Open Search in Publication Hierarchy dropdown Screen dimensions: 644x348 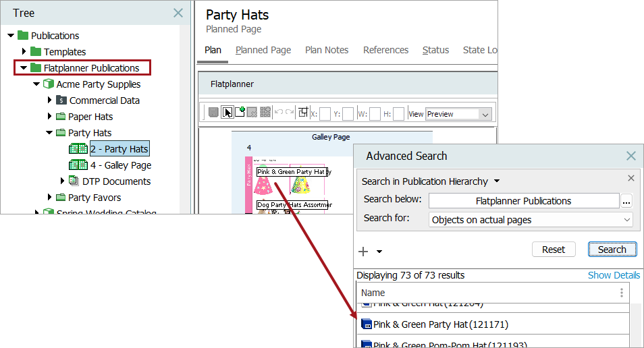point(497,181)
